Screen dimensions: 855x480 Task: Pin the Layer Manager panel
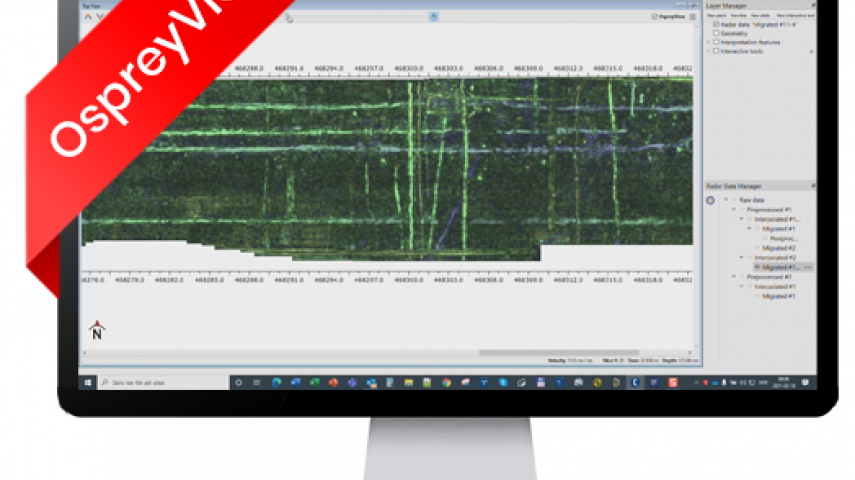(812, 5)
